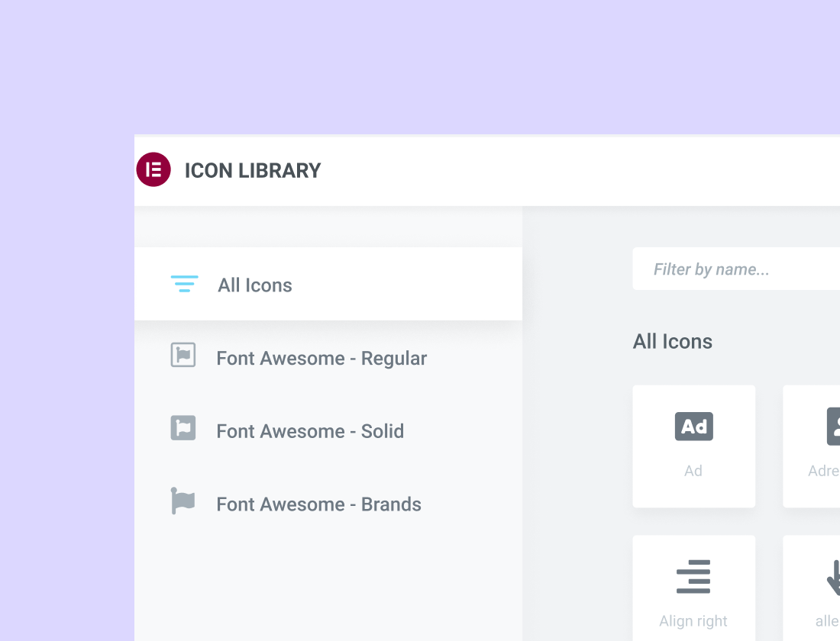The height and width of the screenshot is (641, 840).
Task: Open the Font Awesome - Regular tab
Action: point(321,359)
